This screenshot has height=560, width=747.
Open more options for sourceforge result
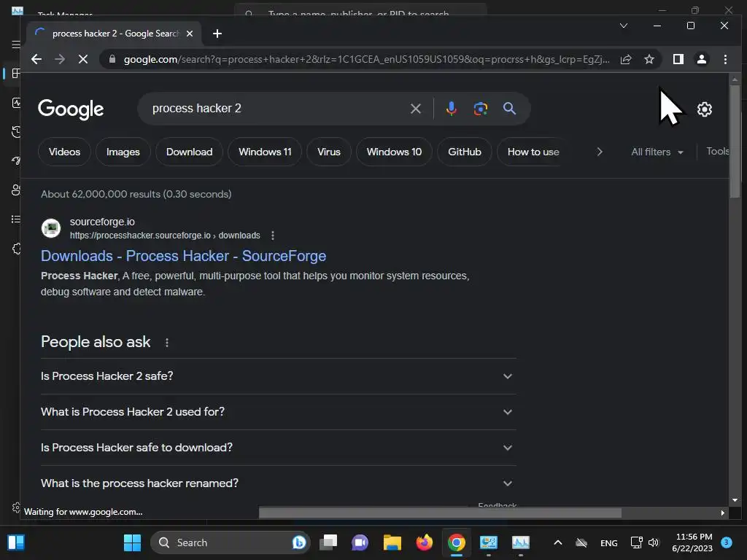tap(273, 236)
